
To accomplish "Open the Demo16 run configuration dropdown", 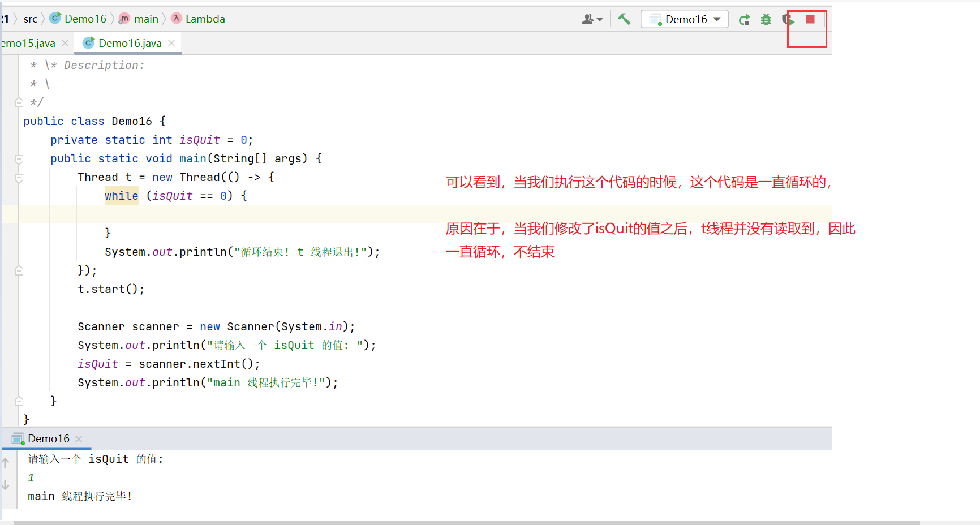I will (x=685, y=19).
